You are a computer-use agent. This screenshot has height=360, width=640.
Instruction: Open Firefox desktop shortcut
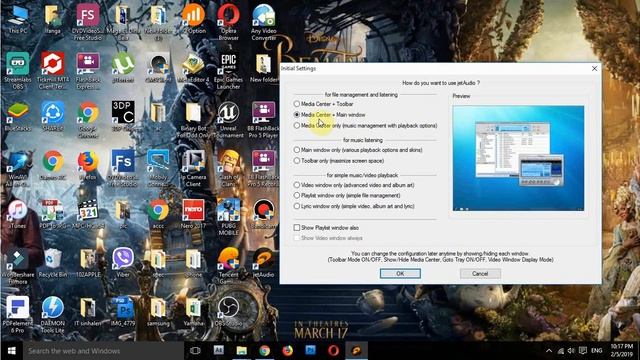[x=87, y=165]
